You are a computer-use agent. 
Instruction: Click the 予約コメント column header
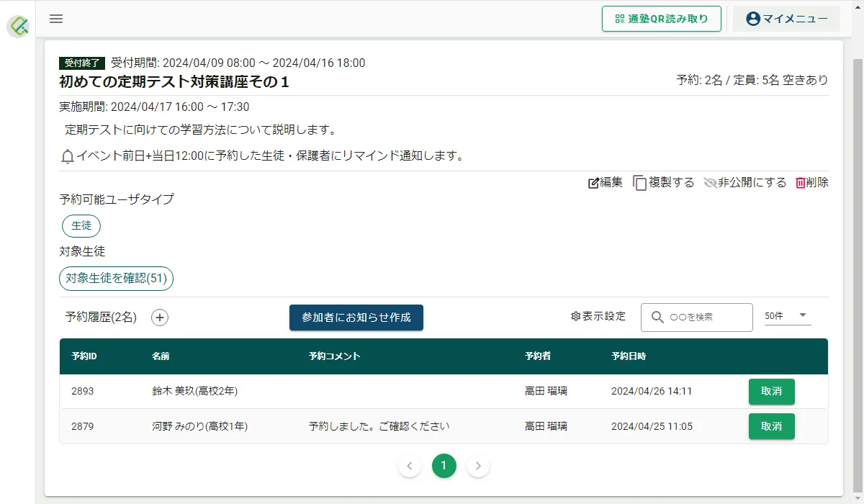click(x=335, y=356)
